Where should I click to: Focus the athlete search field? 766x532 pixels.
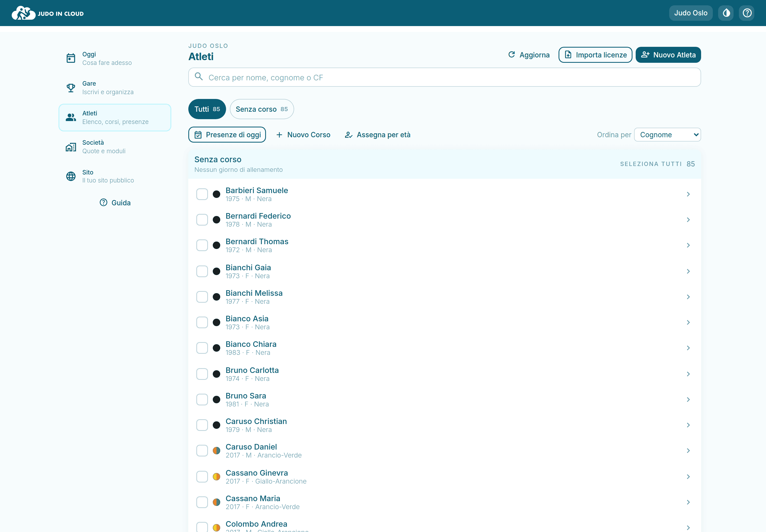444,77
